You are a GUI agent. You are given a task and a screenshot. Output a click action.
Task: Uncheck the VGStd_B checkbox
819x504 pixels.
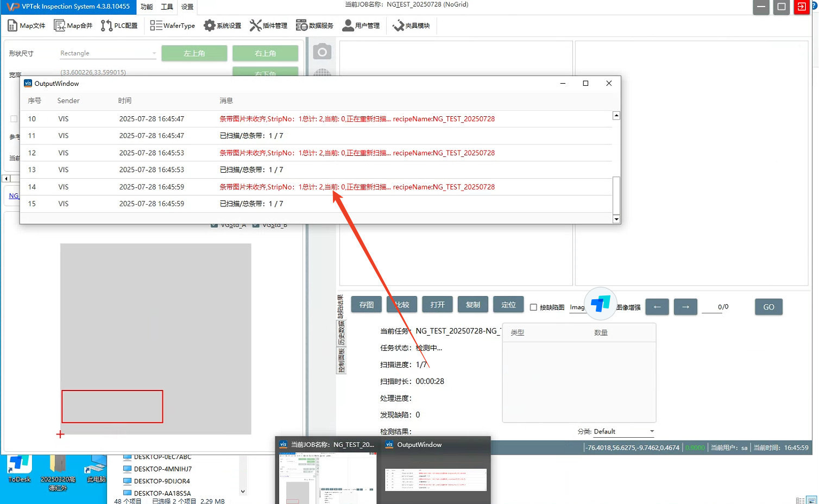point(256,225)
